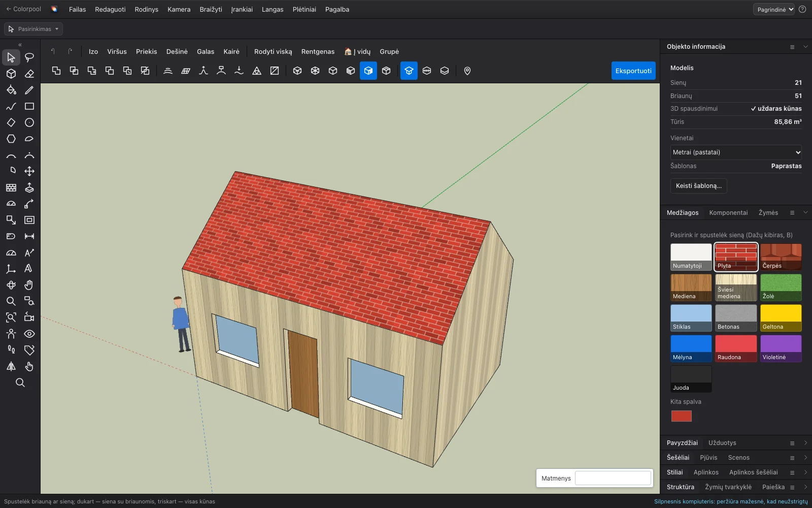Open the Position Camera tool
Screen dimensions: 812x508
coord(11,334)
